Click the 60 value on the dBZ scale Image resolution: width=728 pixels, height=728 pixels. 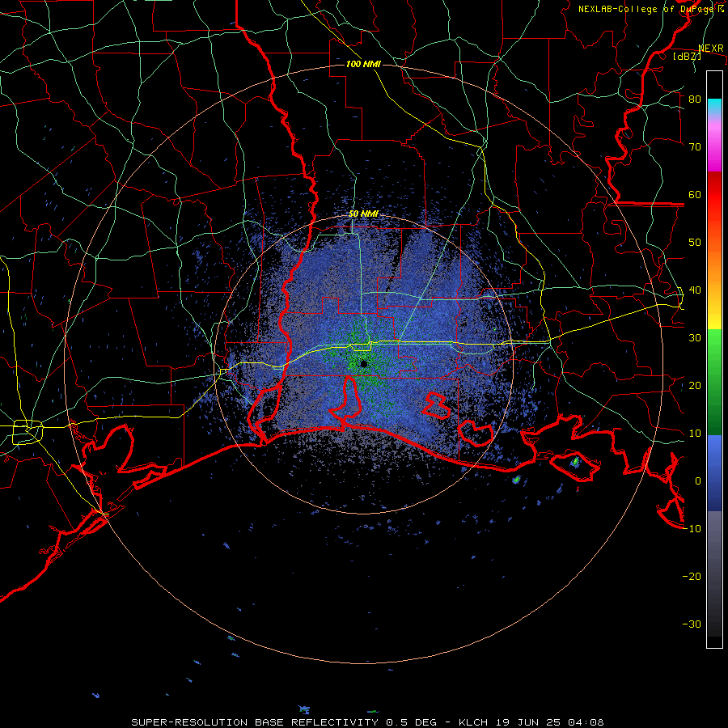pyautogui.click(x=695, y=195)
